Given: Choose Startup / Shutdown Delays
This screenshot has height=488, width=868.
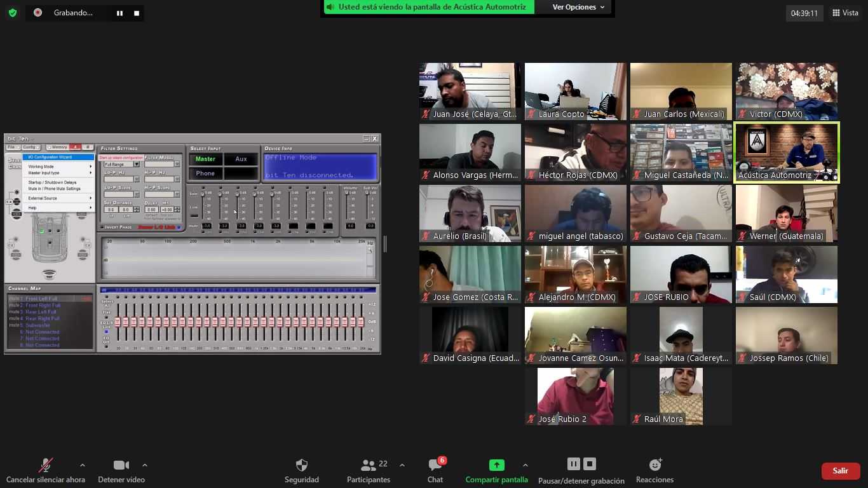Looking at the screenshot, I should tap(58, 182).
